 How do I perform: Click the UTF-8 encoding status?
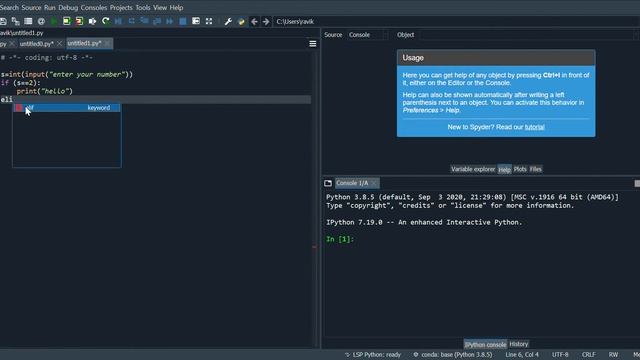click(x=560, y=355)
